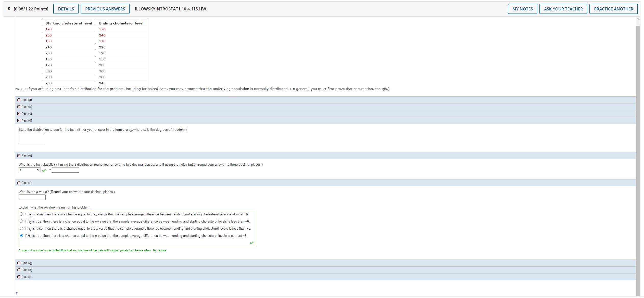Collapse Part (f) using minus icon

(19, 183)
